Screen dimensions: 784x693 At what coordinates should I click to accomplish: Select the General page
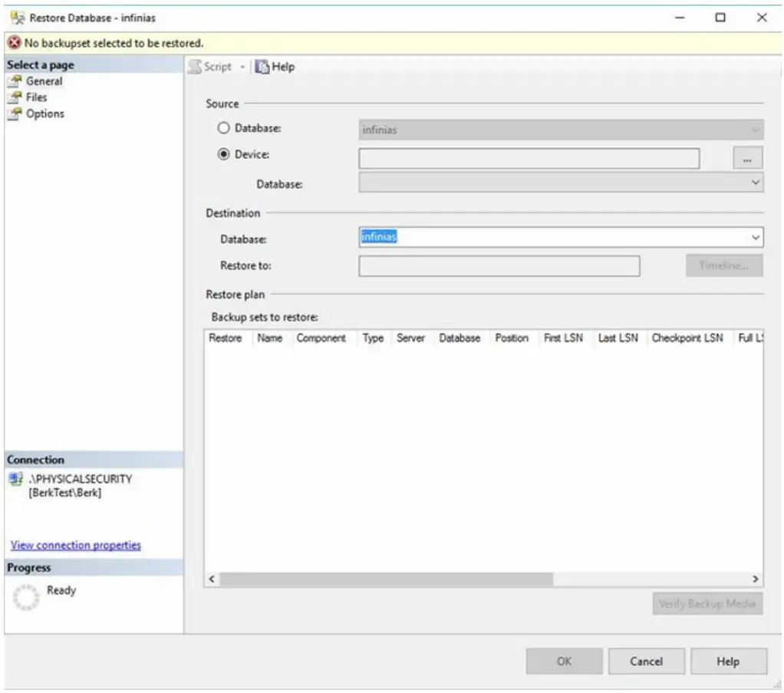44,81
